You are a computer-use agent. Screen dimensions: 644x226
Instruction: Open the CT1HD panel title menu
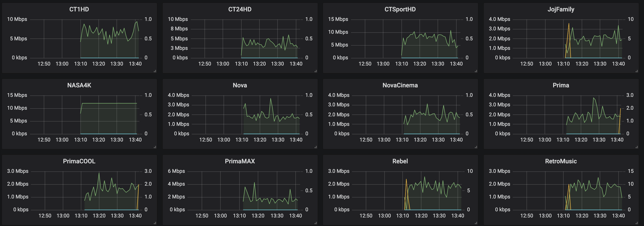pos(79,9)
